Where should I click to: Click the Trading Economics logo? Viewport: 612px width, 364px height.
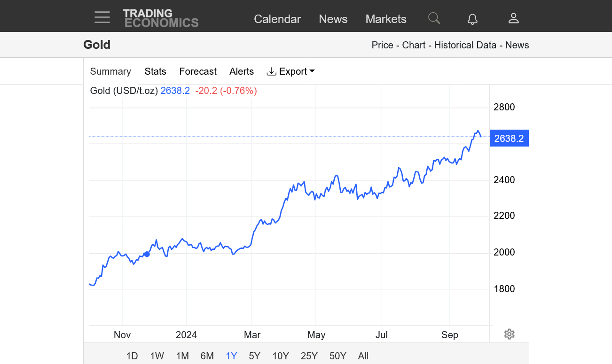[161, 18]
